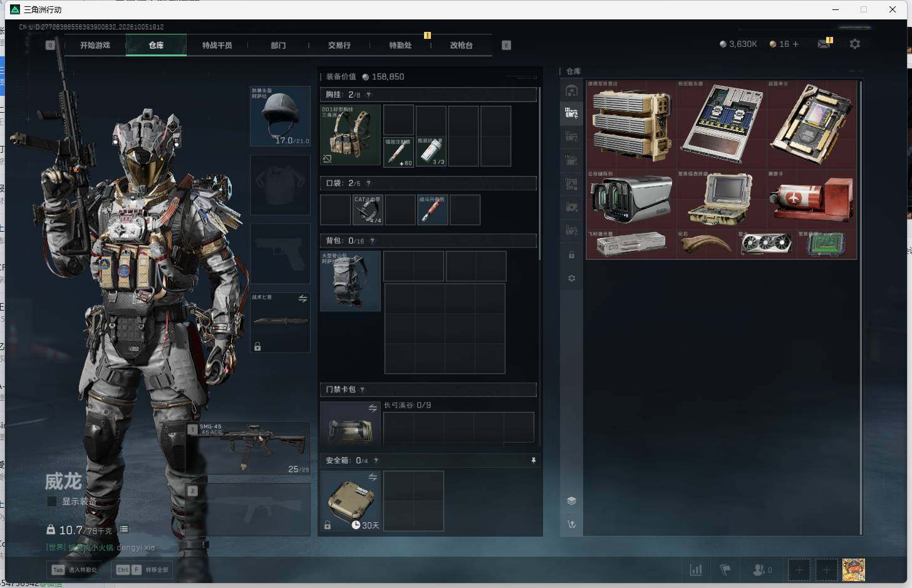Viewport: 912px width, 588px height.
Task: Show help for 门禁卡包
Action: pos(362,389)
